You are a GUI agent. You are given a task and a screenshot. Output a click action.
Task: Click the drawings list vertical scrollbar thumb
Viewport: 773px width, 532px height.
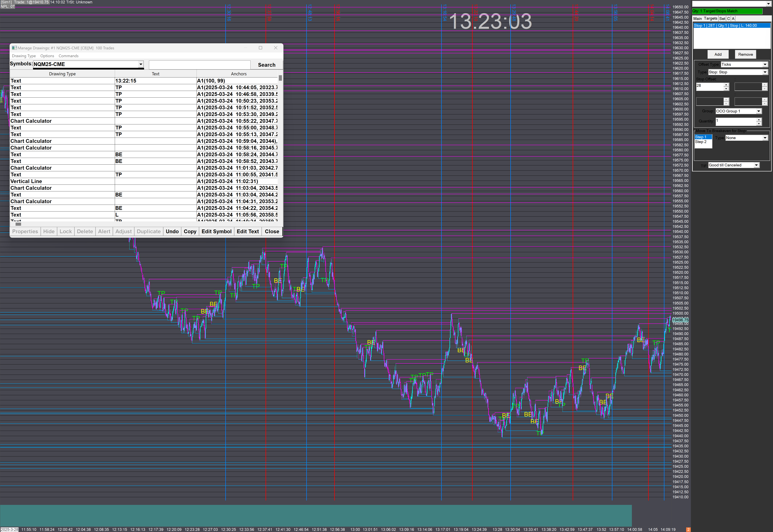point(280,78)
